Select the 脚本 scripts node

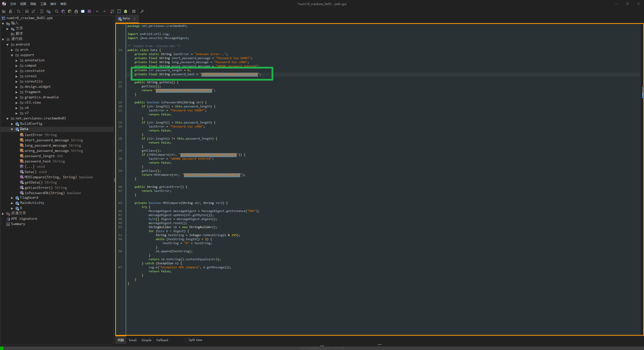(x=19, y=34)
